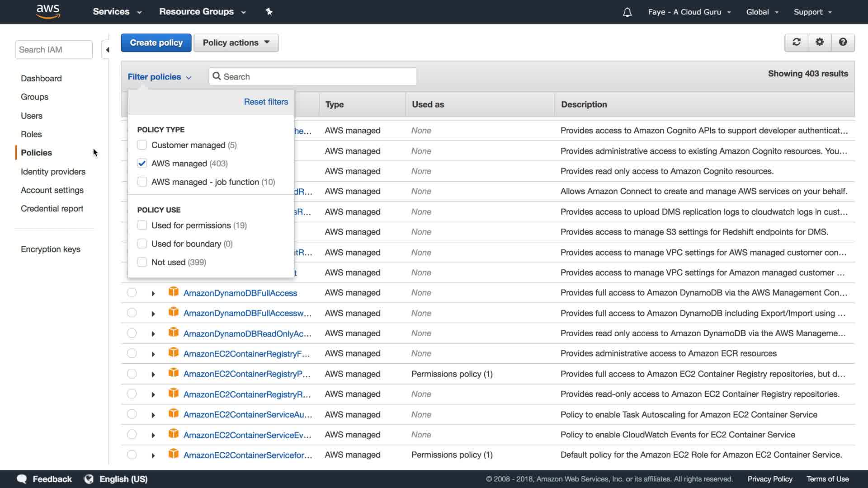Click the pin shortcut icon in top bar
The image size is (868, 488).
269,12
